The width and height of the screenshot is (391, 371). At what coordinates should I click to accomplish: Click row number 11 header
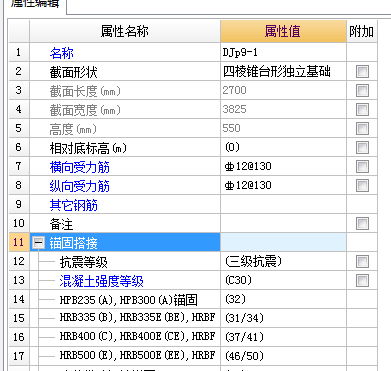click(19, 242)
